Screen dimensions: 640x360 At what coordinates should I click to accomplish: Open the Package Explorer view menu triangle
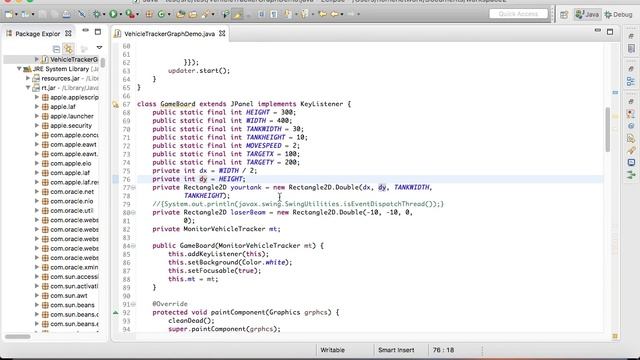click(x=99, y=48)
